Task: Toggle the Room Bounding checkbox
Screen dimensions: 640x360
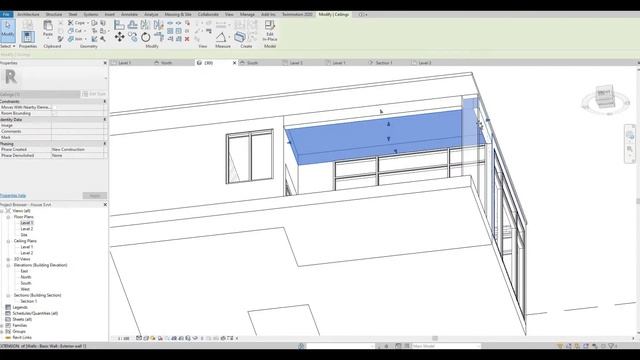Action: point(54,113)
